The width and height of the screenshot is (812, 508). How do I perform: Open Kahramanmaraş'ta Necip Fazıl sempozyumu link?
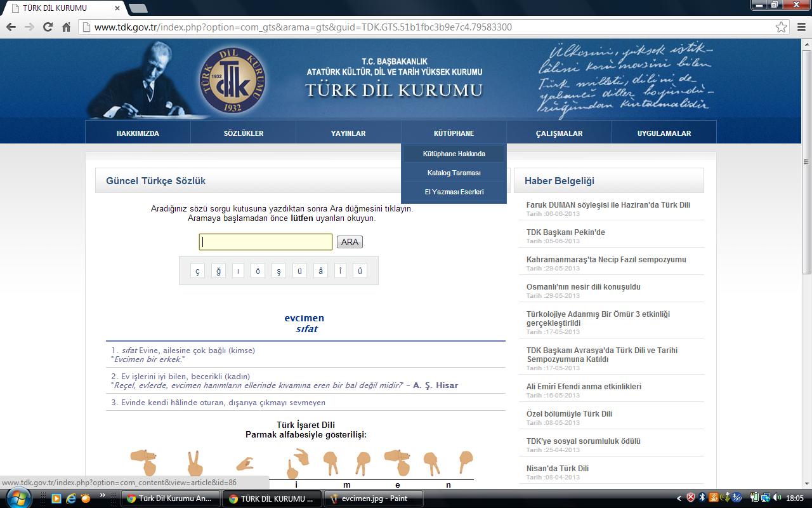(606, 260)
